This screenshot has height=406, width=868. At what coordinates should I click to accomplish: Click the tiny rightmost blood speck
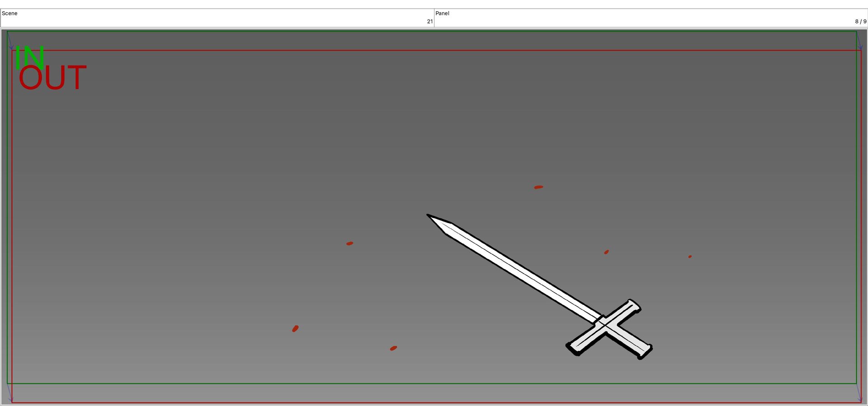(690, 257)
